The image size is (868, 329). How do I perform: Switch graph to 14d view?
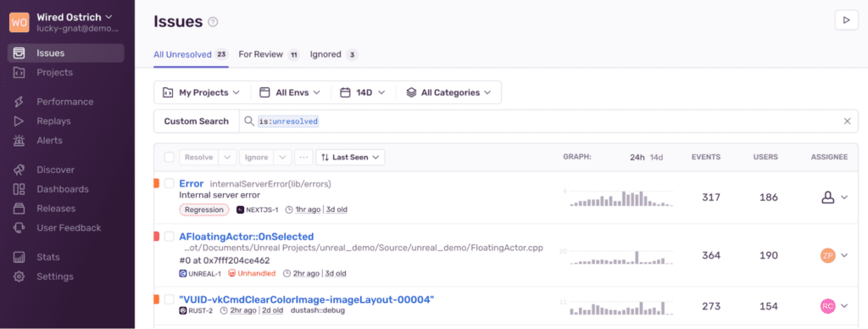point(656,158)
